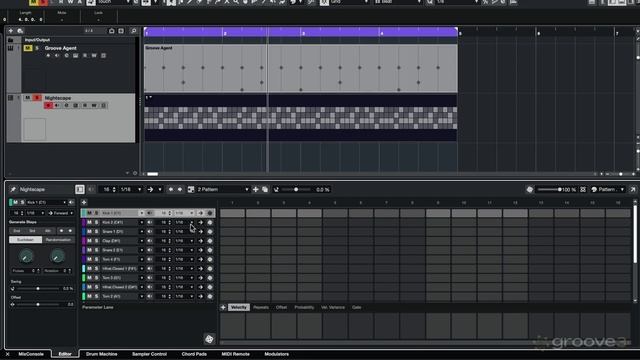Switch to the MixConsole tab
This screenshot has height=360, width=640.
(x=31, y=354)
